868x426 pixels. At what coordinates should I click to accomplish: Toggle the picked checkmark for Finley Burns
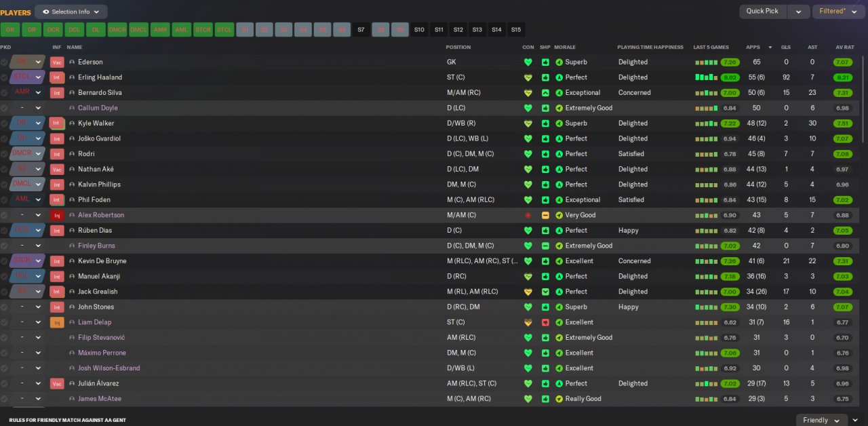pos(4,246)
